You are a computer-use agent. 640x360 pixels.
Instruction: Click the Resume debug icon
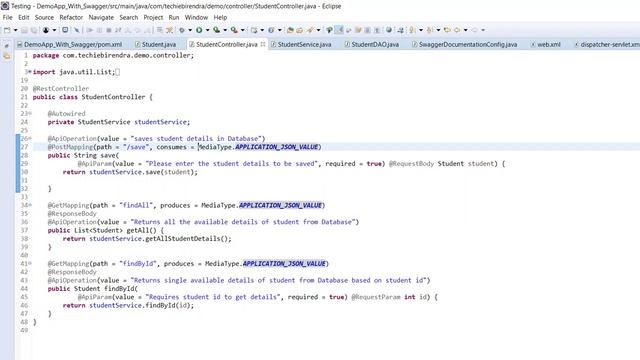coord(89,30)
